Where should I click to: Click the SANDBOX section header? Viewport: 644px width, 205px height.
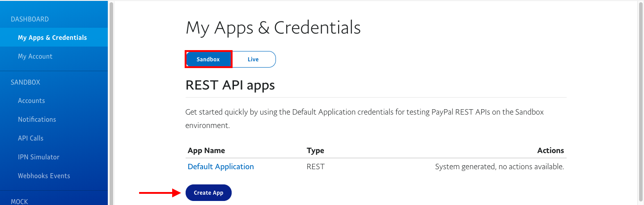(25, 82)
